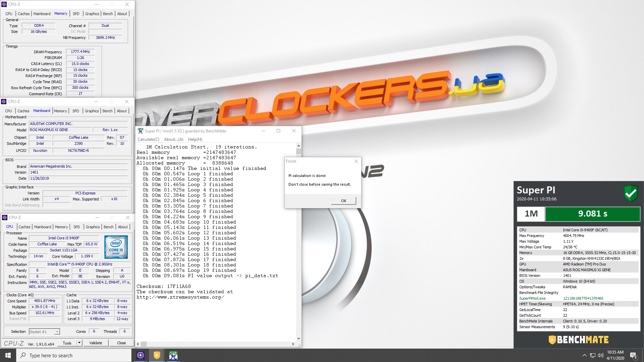Click the green BenchMate validation shield
644x362 pixels.
pyautogui.click(x=631, y=193)
